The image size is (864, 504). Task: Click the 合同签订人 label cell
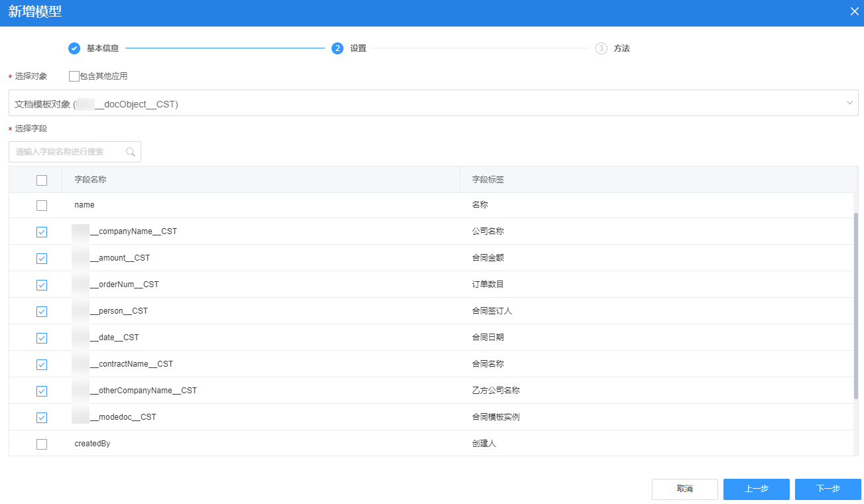point(492,311)
